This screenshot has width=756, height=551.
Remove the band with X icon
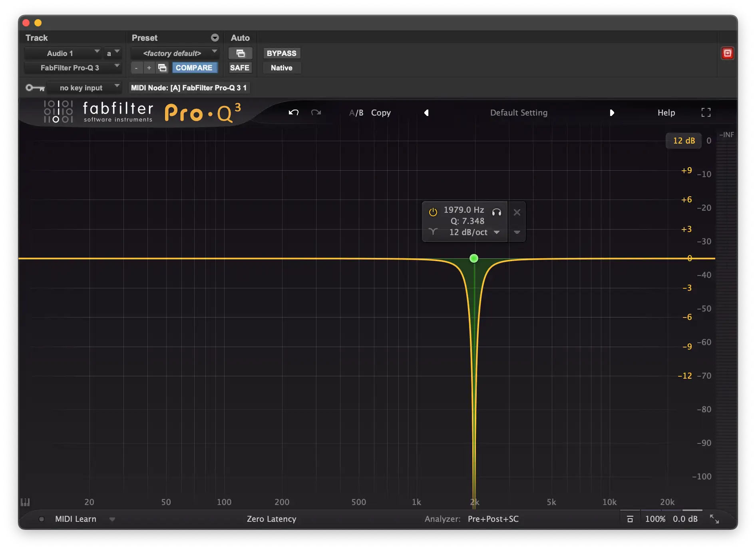click(517, 212)
